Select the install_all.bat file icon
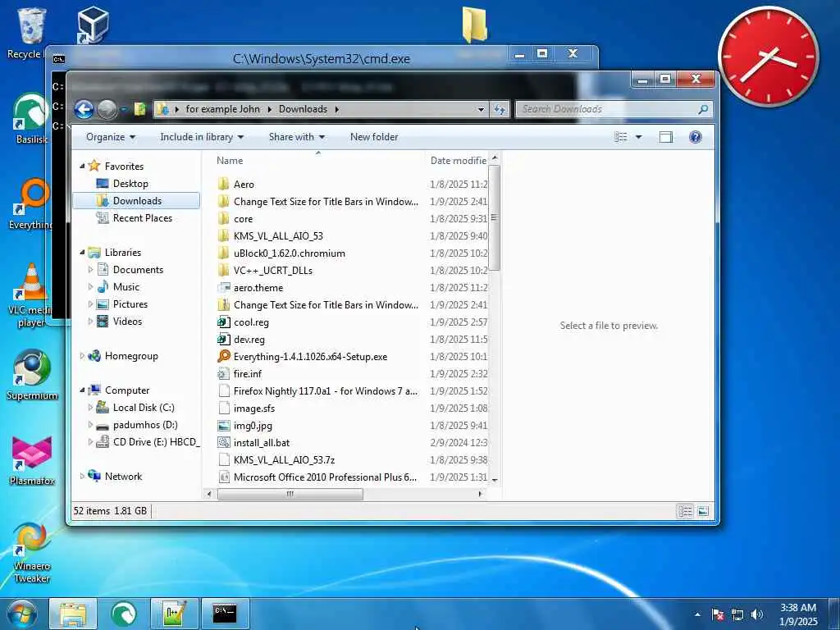 pos(224,442)
